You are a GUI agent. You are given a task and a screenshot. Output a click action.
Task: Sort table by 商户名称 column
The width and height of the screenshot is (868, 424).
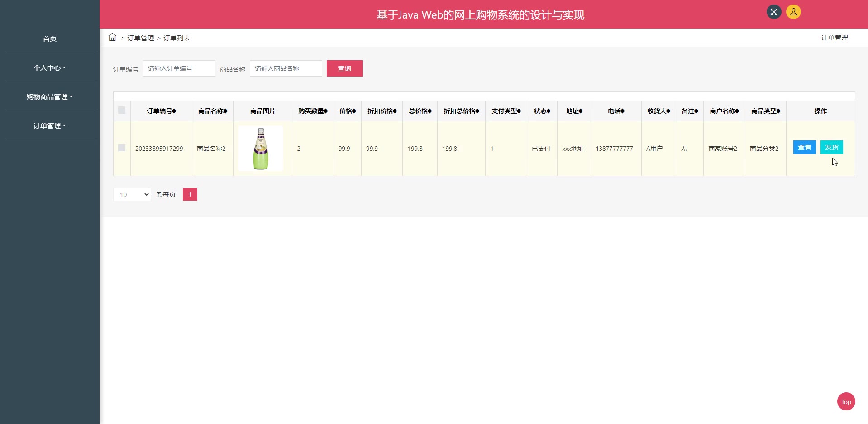pos(724,111)
